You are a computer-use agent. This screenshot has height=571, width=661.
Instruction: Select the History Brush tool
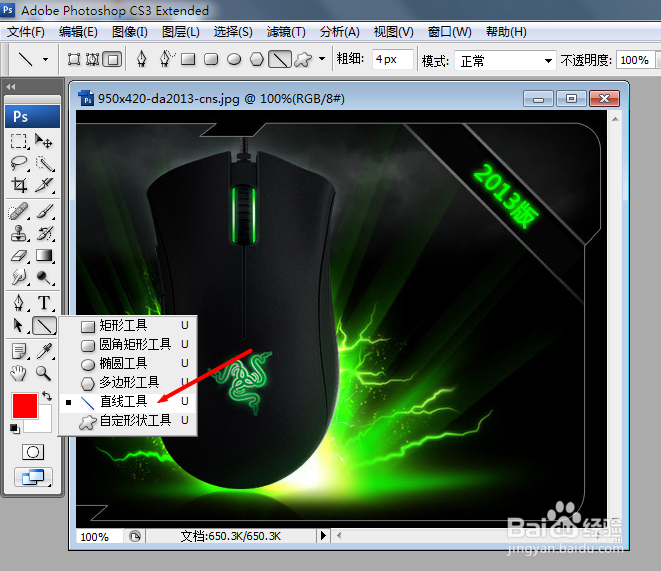click(44, 233)
